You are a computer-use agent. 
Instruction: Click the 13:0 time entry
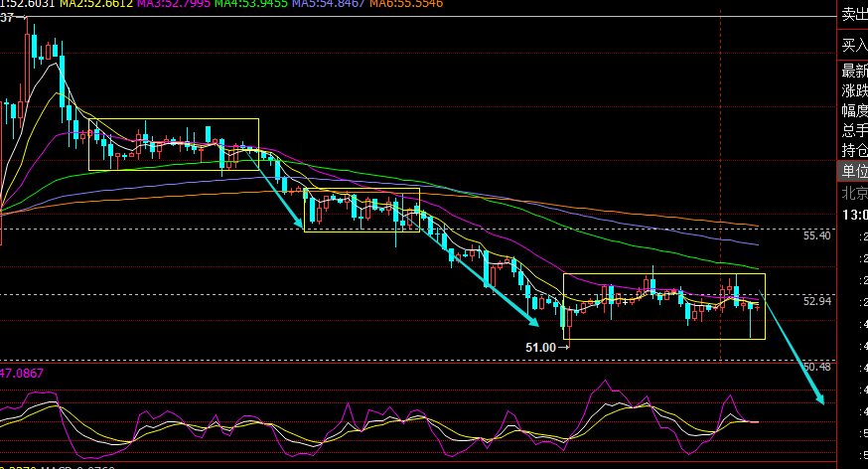855,215
